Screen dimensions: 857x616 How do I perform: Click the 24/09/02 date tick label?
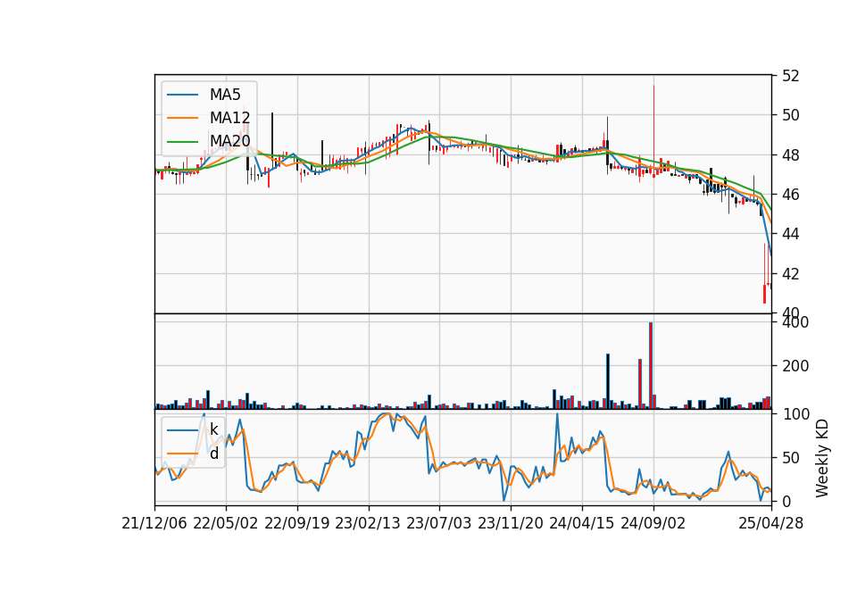[x=653, y=523]
